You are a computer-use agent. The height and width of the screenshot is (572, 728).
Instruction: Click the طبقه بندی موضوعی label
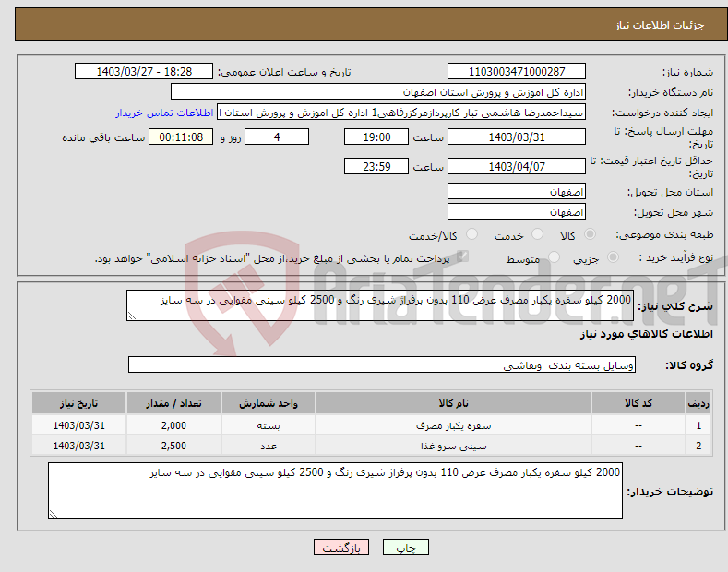coord(665,235)
